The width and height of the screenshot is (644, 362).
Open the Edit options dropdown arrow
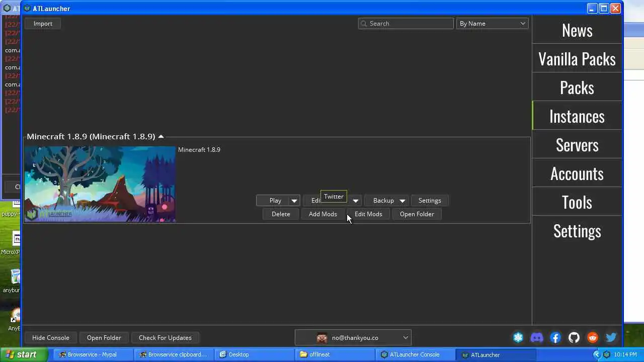point(355,201)
